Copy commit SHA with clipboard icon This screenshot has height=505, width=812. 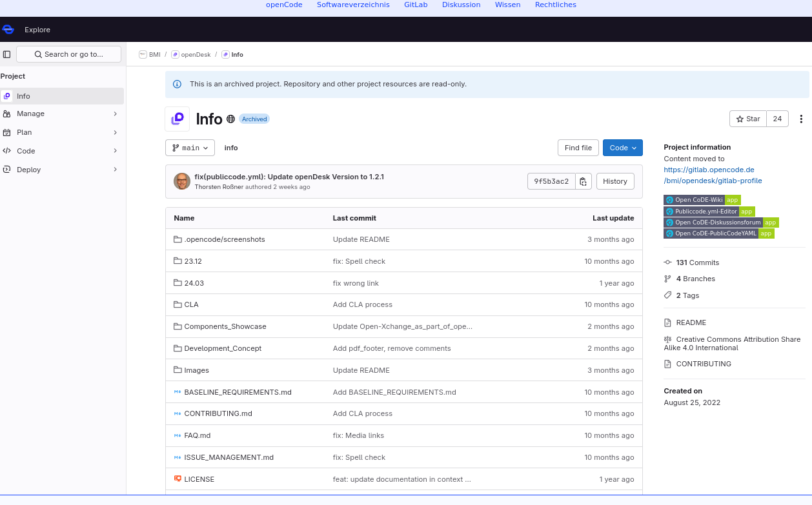click(583, 181)
